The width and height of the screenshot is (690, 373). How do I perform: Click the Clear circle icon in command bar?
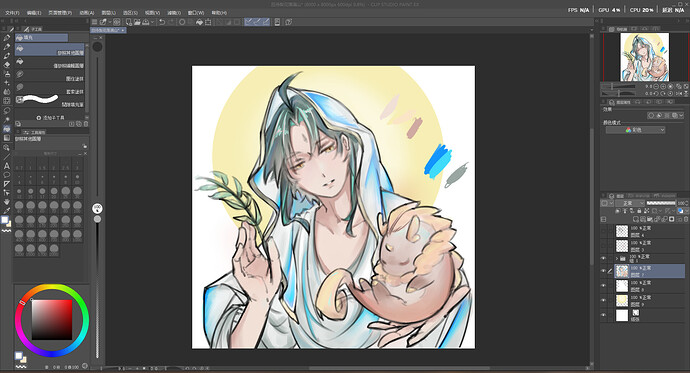pos(182,22)
